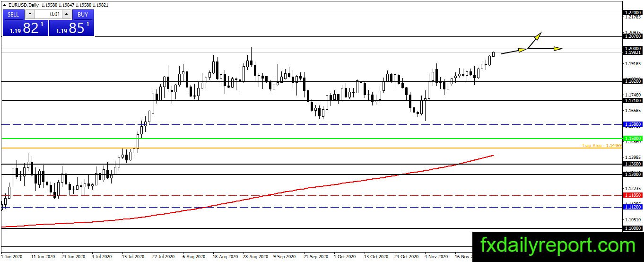Click the red 1.11850 price label

633,195
